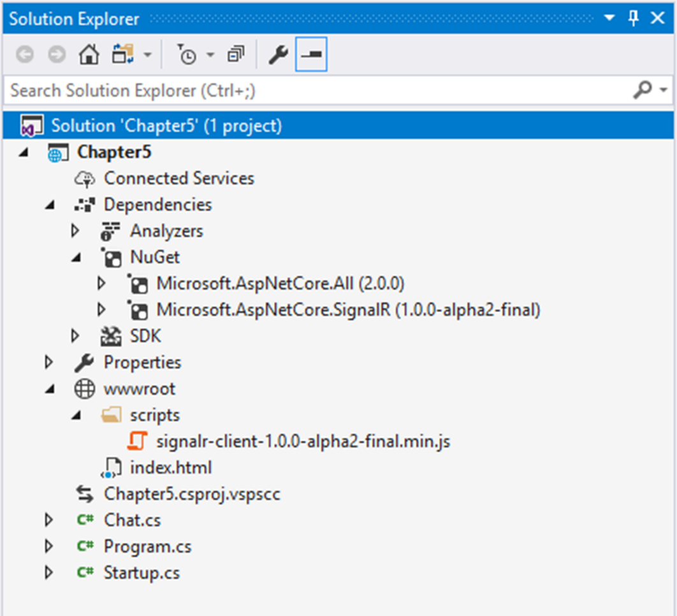Select Microsoft.AspNetCore.All (2.0.0) text
Viewport: 677px width, 616px height.
tap(280, 283)
